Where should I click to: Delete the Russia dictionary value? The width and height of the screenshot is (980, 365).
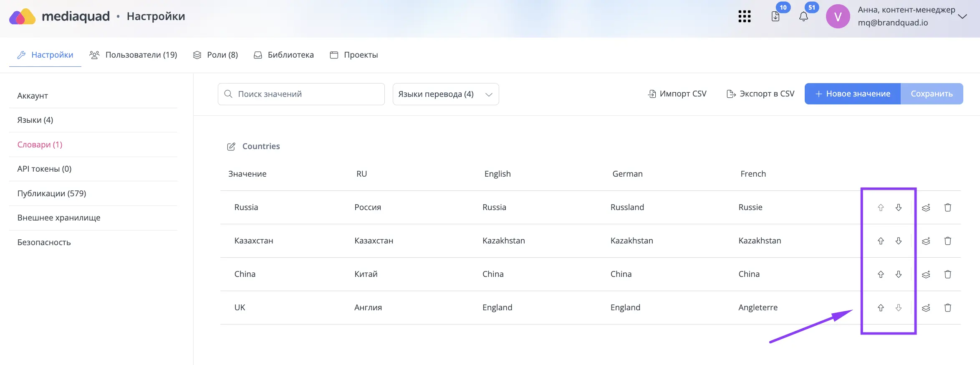[948, 208]
